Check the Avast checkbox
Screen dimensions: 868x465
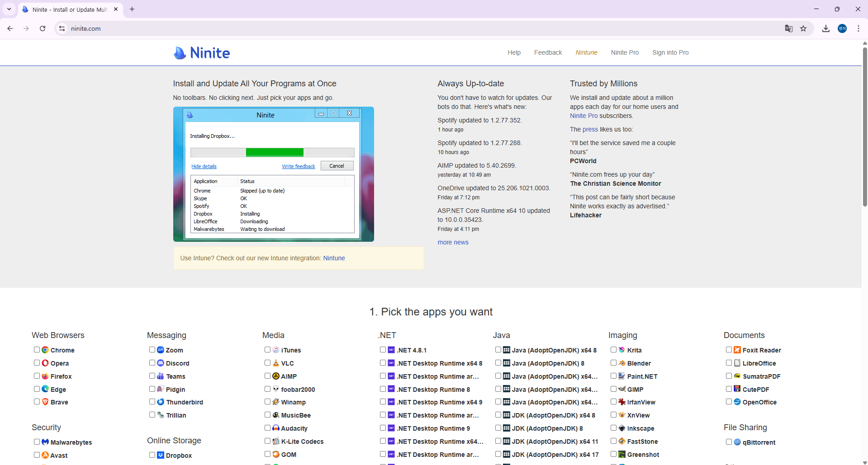[37, 455]
